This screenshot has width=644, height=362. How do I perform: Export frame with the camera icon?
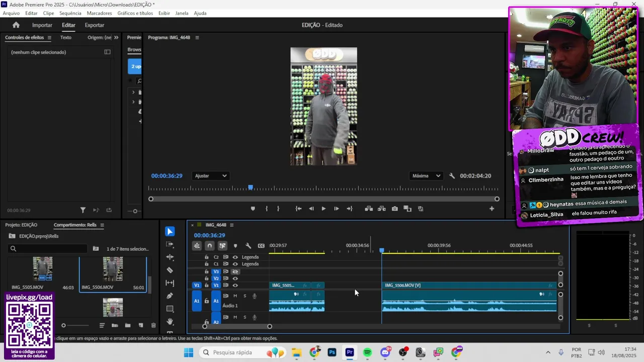[x=395, y=209]
